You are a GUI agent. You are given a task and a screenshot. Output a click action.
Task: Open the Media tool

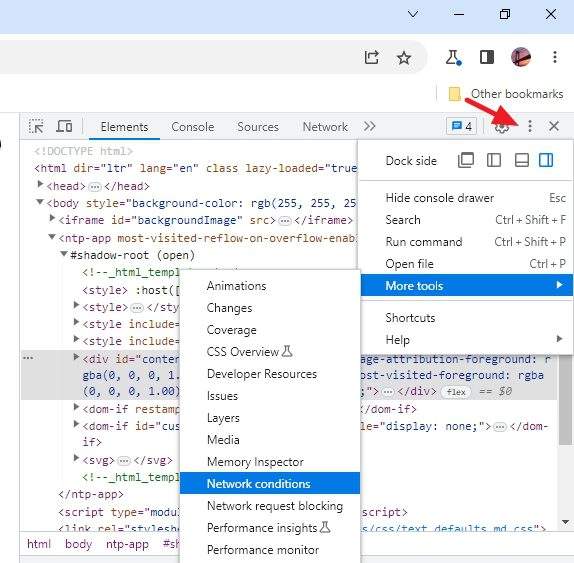[270, 440]
